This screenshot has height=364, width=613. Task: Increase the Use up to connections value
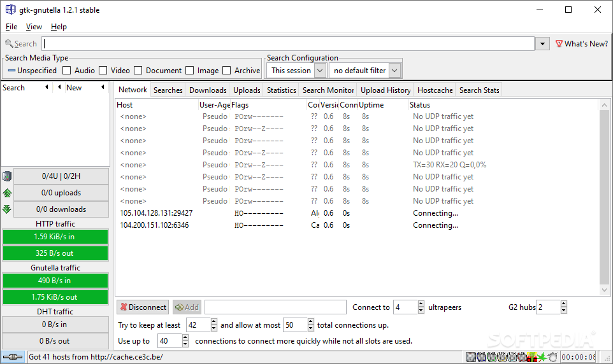(185, 337)
